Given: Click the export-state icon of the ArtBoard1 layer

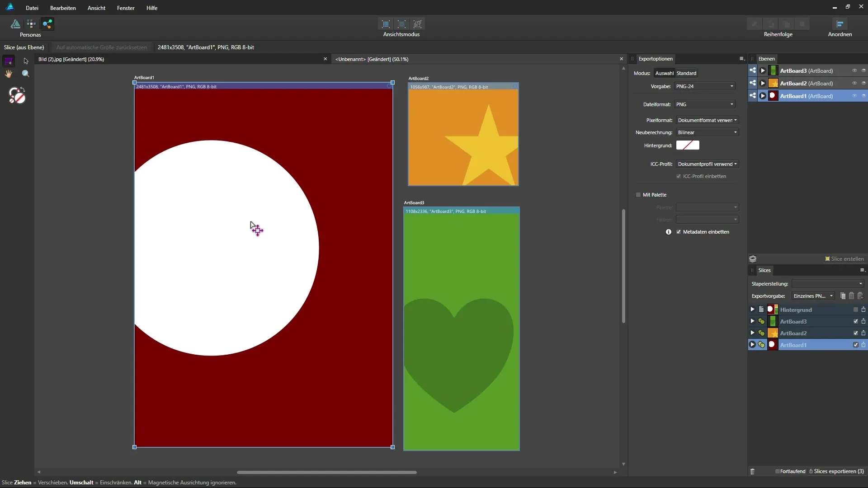Looking at the screenshot, I should tap(753, 96).
